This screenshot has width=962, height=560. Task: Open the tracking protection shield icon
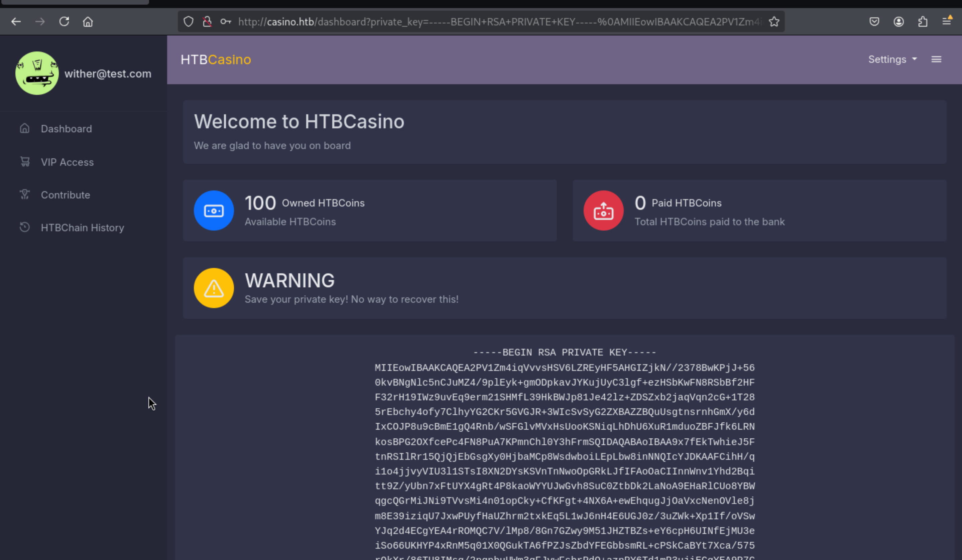(x=188, y=22)
